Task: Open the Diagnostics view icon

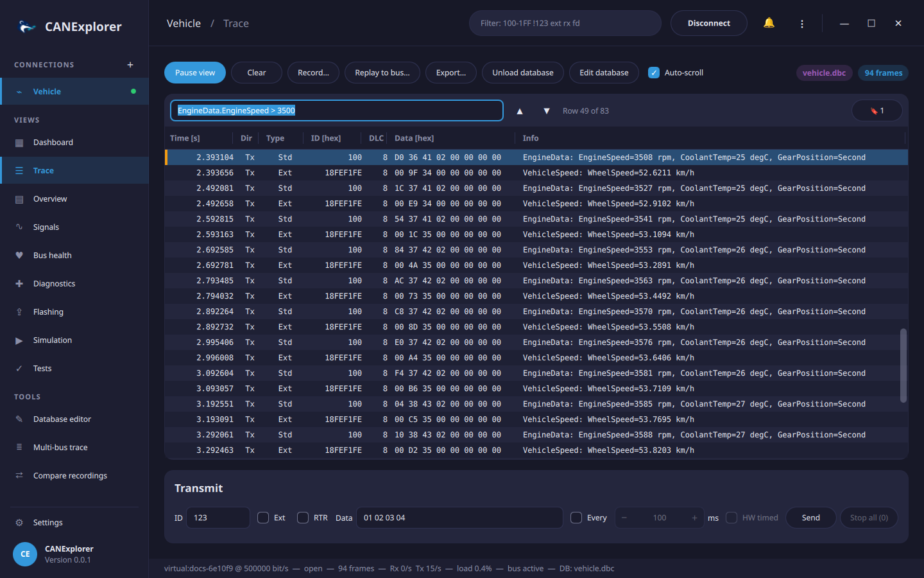Action: pos(19,284)
